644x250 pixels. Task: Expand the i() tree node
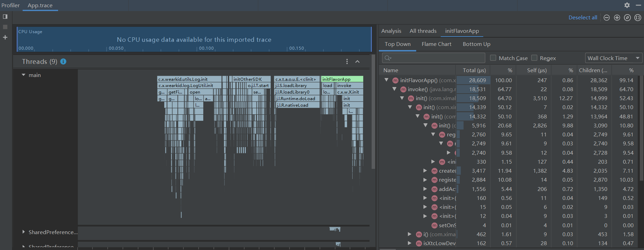point(410,234)
